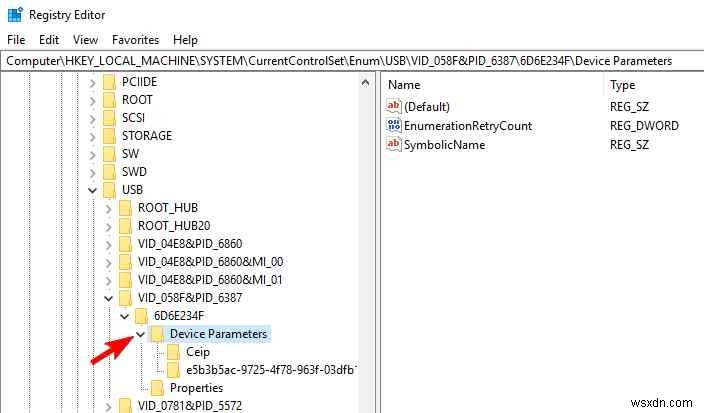This screenshot has height=413, width=704.
Task: Select the STORAGE key
Action: point(147,136)
